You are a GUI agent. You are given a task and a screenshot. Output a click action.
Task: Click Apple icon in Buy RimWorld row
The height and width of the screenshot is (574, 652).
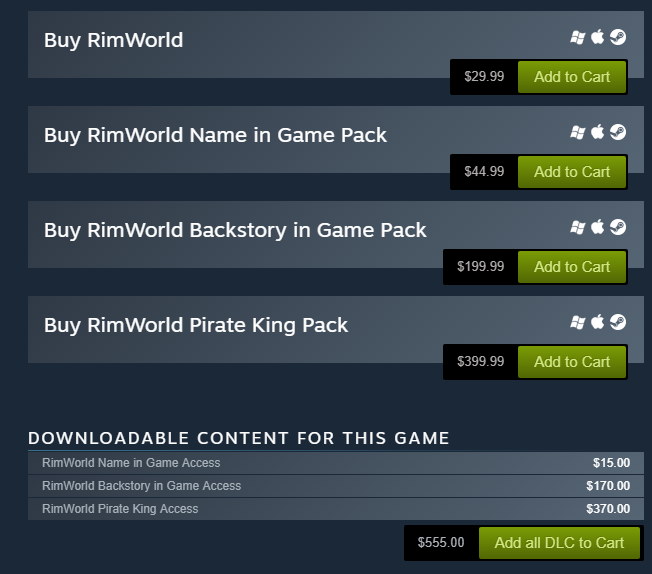(x=598, y=37)
